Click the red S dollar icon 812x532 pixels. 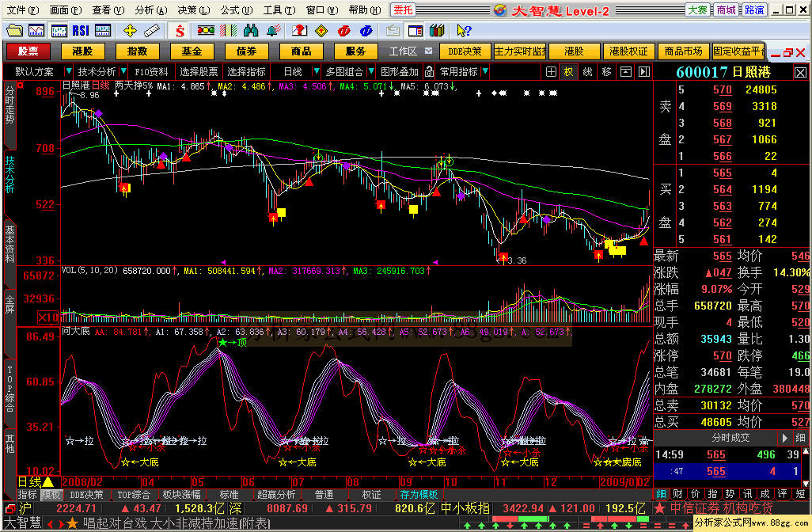[x=180, y=31]
